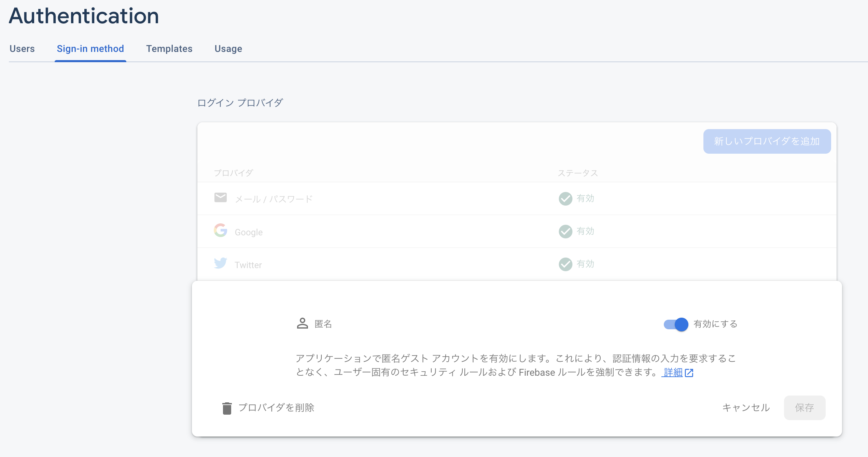The width and height of the screenshot is (868, 457).
Task: Click the 有効 check icon for Twitter
Action: [565, 264]
